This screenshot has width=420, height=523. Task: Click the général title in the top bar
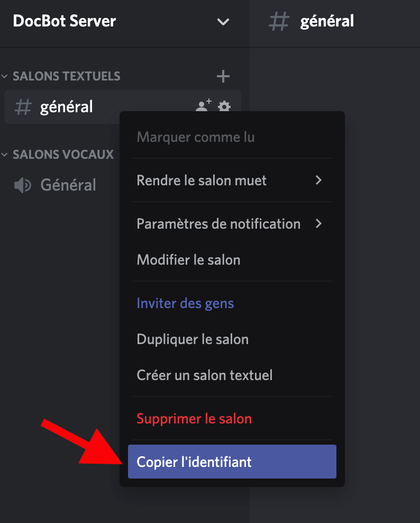327,22
